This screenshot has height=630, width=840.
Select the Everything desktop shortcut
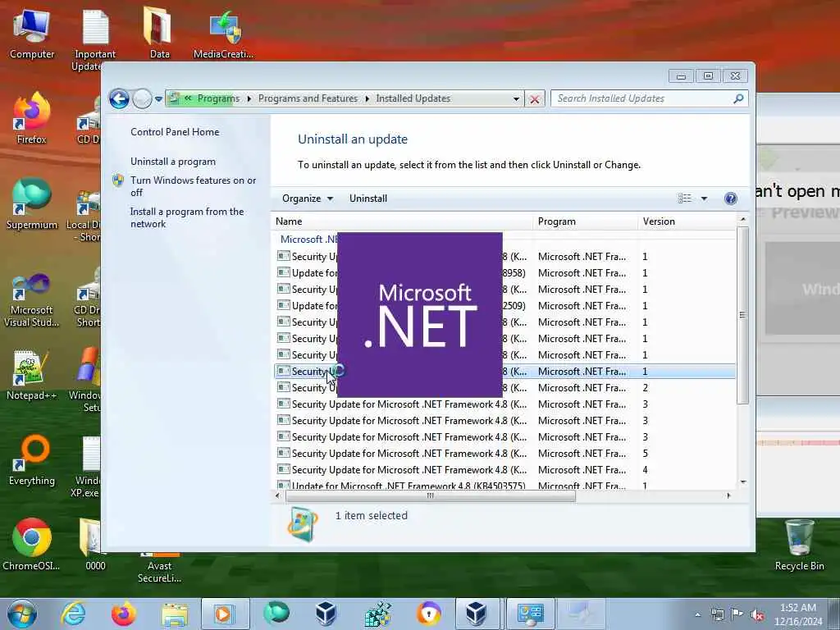pyautogui.click(x=32, y=460)
